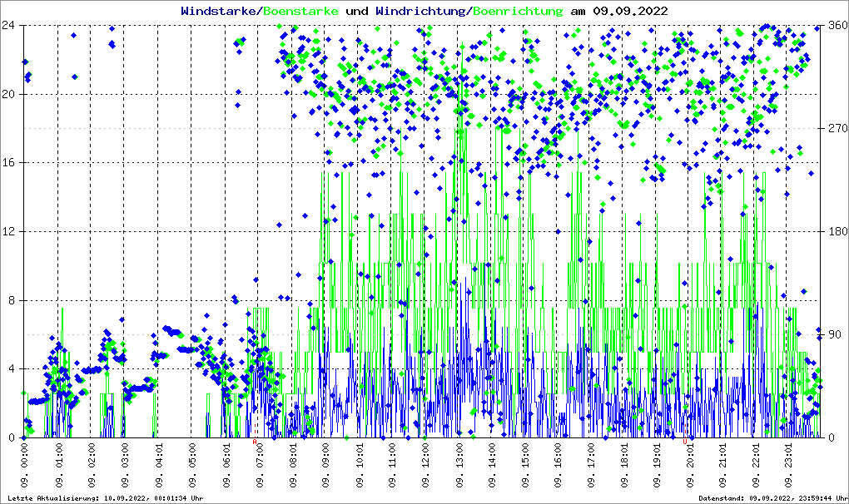Click the left axis value 16

coord(10,163)
